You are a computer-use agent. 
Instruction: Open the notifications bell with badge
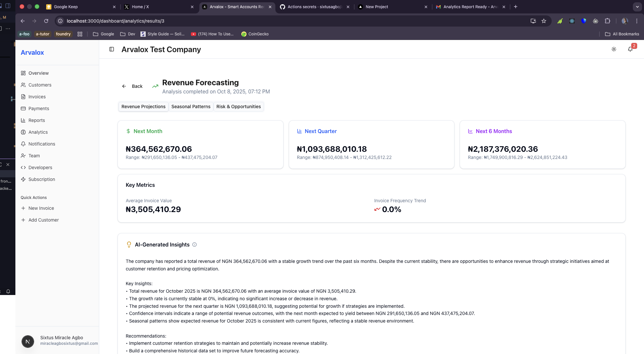[x=630, y=49]
